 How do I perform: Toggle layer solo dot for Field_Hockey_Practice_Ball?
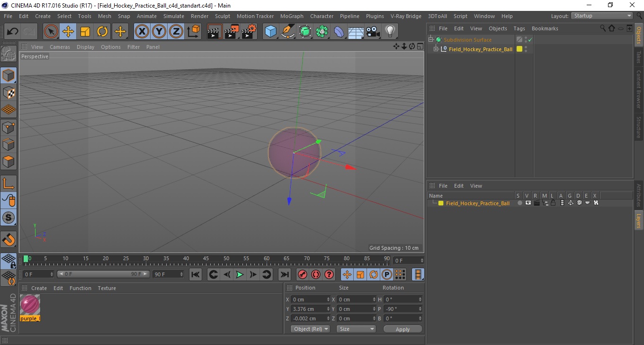click(x=519, y=203)
